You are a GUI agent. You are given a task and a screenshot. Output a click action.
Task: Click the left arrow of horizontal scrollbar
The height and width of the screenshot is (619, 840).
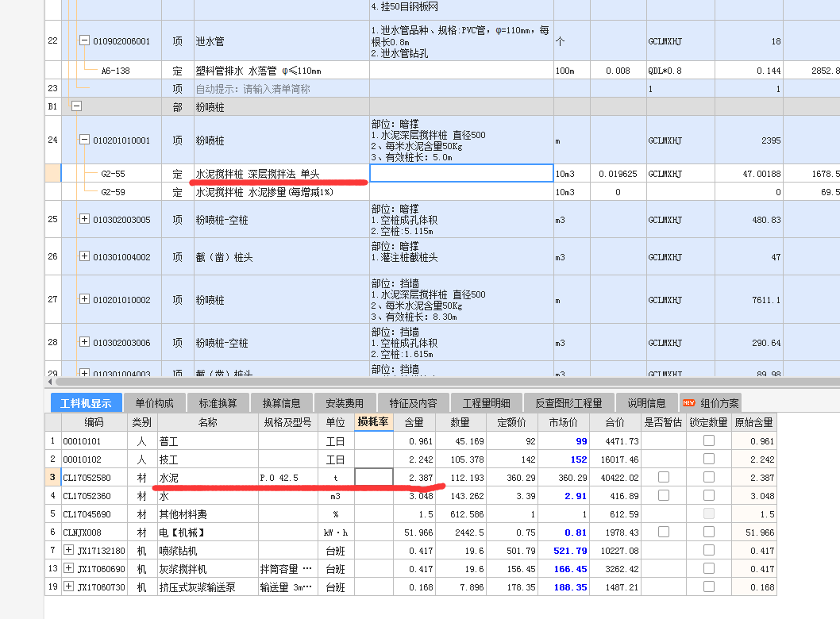(50, 382)
